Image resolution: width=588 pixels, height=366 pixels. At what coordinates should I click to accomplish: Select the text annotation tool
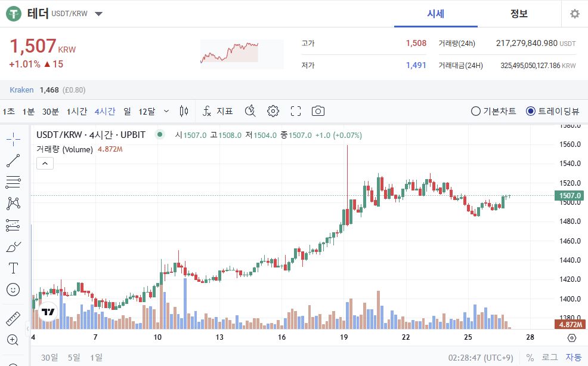[x=13, y=267]
